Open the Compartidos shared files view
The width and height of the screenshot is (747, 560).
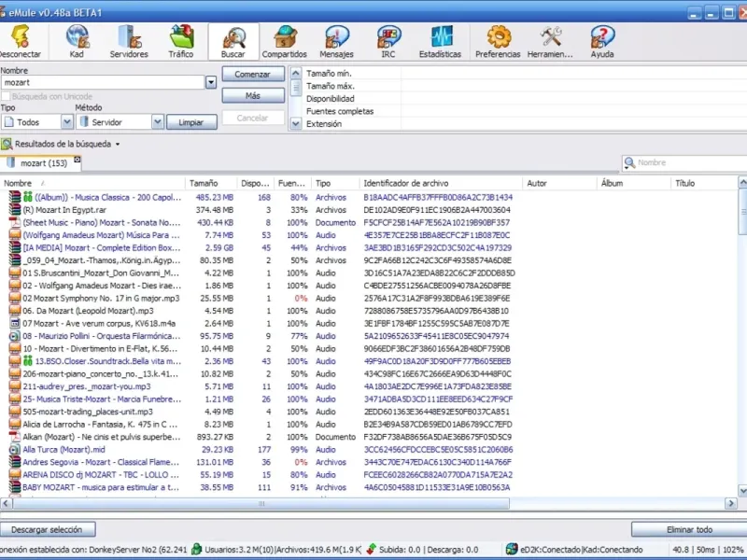point(284,42)
